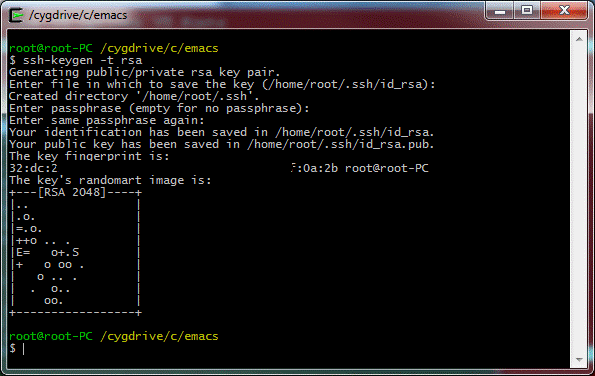The width and height of the screenshot is (595, 376).
Task: Click the RSA 2048 randomart header
Action: pyautogui.click(x=76, y=192)
